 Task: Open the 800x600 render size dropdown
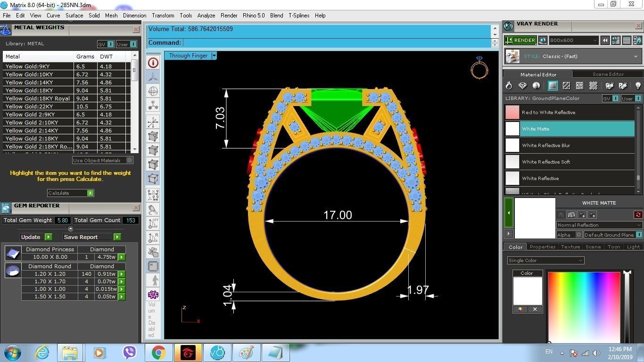[x=574, y=41]
